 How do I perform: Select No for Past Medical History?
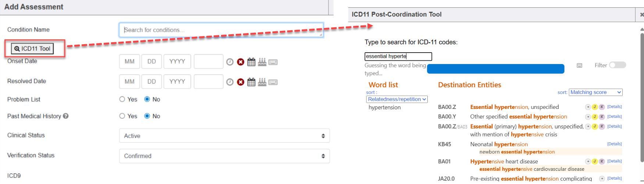coord(147,116)
